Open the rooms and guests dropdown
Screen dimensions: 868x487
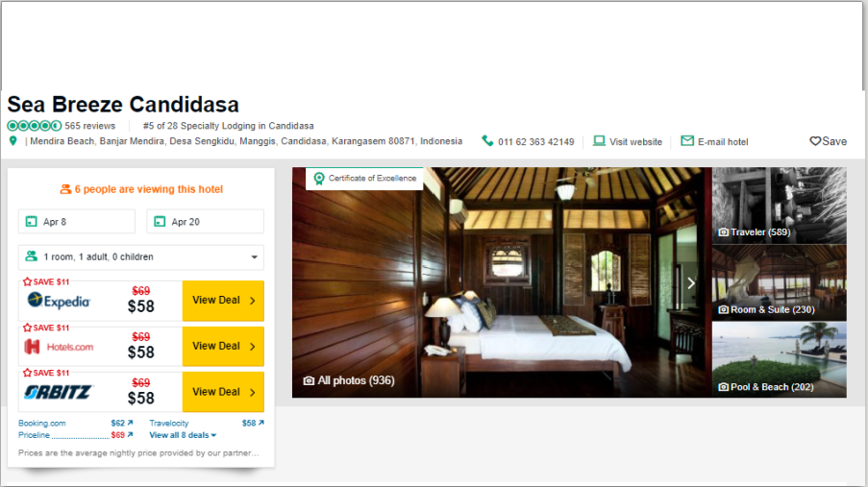tap(141, 256)
